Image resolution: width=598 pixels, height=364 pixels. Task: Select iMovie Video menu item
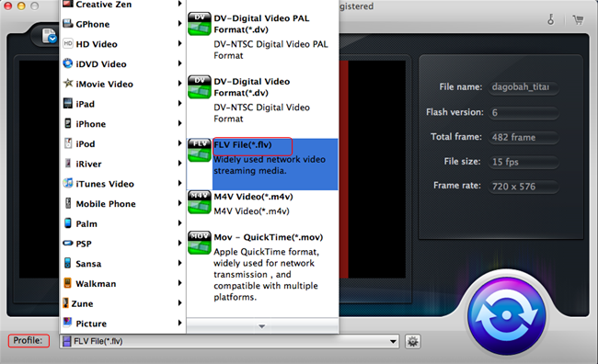click(x=122, y=84)
